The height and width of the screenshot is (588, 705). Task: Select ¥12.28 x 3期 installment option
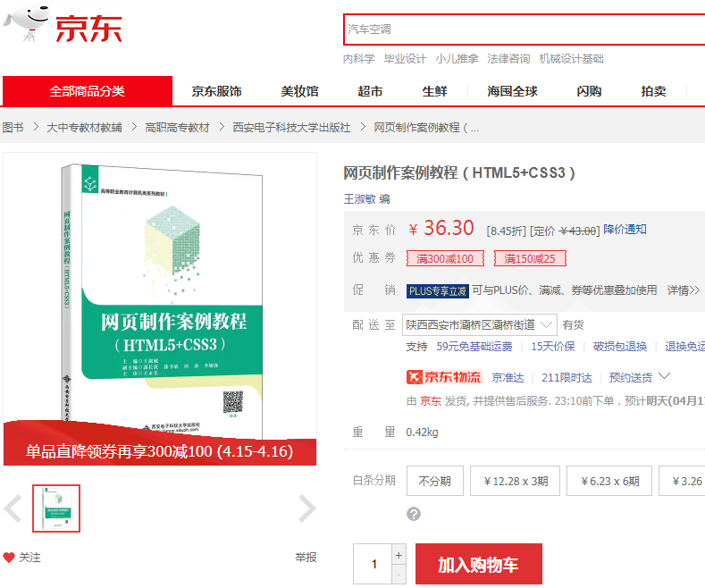point(516,481)
